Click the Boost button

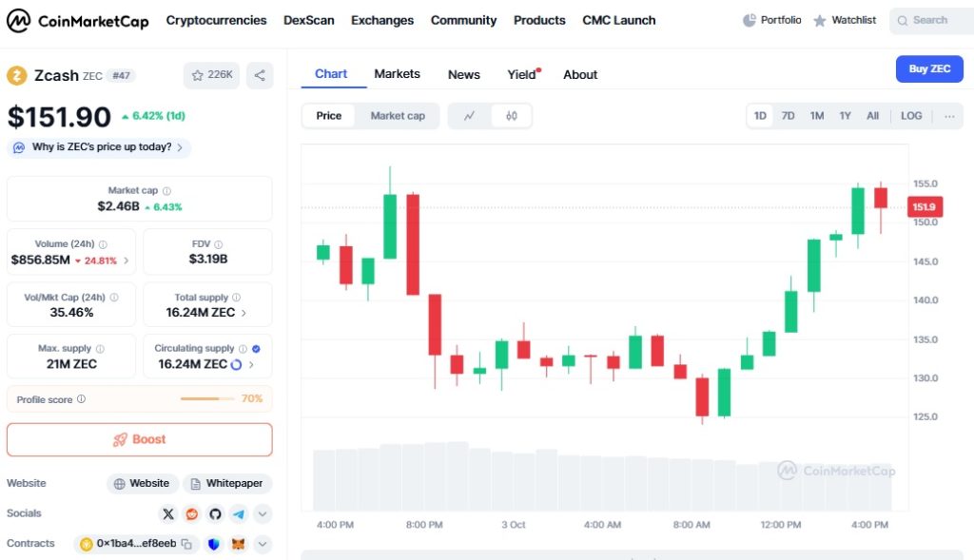140,439
